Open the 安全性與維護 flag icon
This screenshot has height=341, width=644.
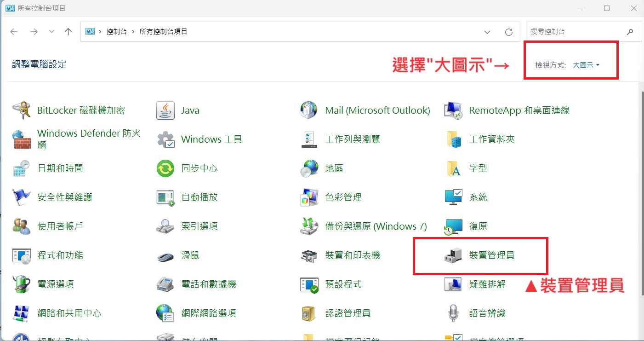click(22, 197)
